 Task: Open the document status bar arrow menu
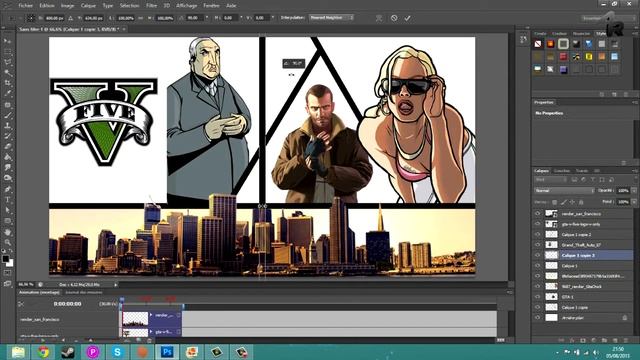[x=116, y=284]
